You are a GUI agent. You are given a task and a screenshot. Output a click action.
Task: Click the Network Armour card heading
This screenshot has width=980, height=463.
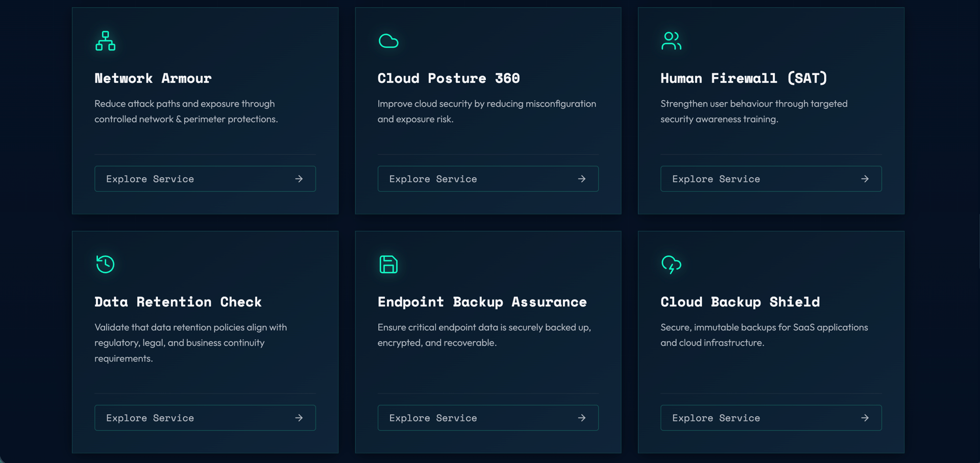pyautogui.click(x=153, y=79)
